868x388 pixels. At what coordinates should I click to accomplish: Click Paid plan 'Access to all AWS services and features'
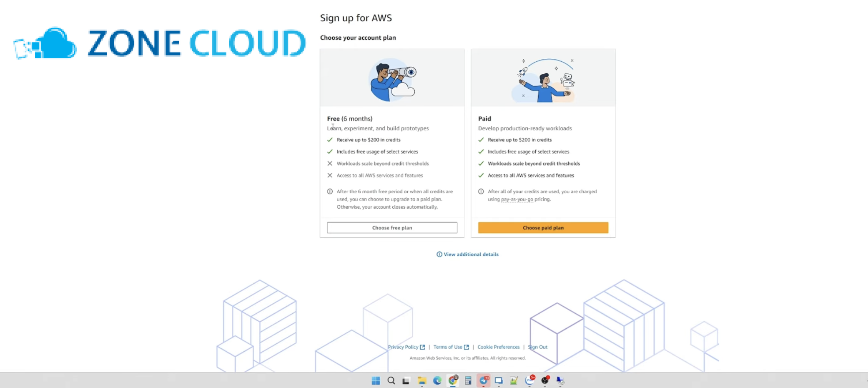pyautogui.click(x=531, y=176)
